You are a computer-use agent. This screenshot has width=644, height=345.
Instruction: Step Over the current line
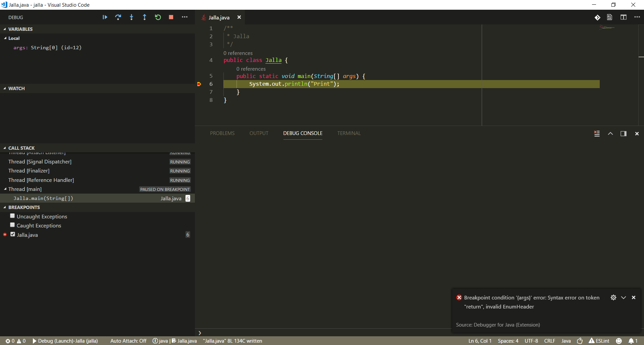(x=118, y=17)
